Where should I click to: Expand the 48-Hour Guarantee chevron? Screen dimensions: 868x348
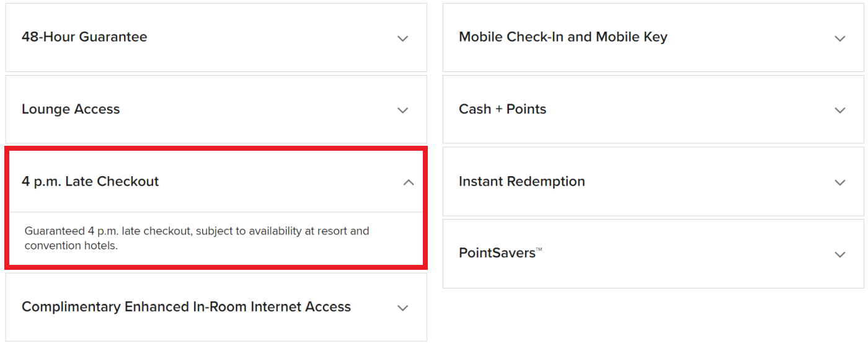pyautogui.click(x=403, y=38)
